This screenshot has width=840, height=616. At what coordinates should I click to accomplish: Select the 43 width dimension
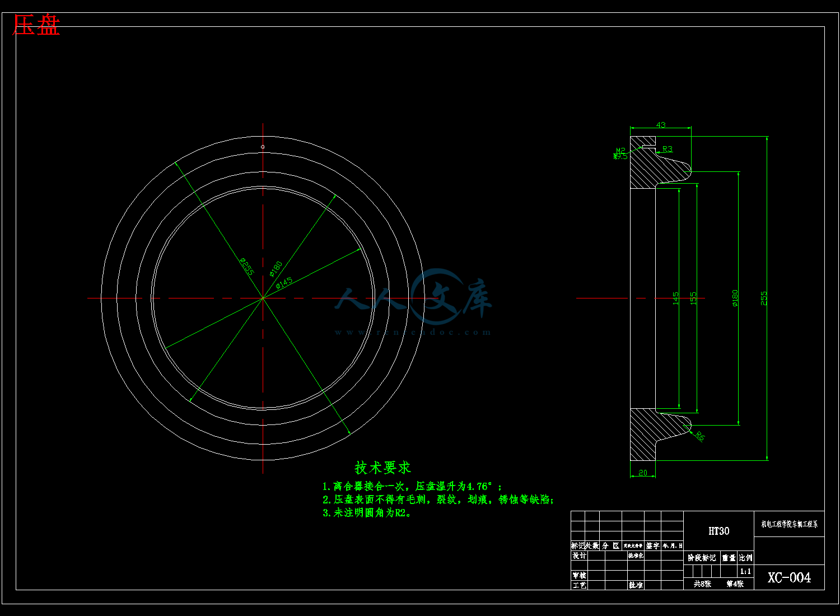point(661,125)
